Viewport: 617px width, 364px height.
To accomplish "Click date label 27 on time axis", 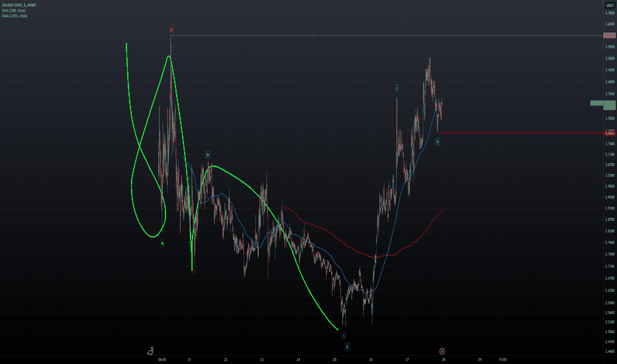I will pyautogui.click(x=407, y=359).
